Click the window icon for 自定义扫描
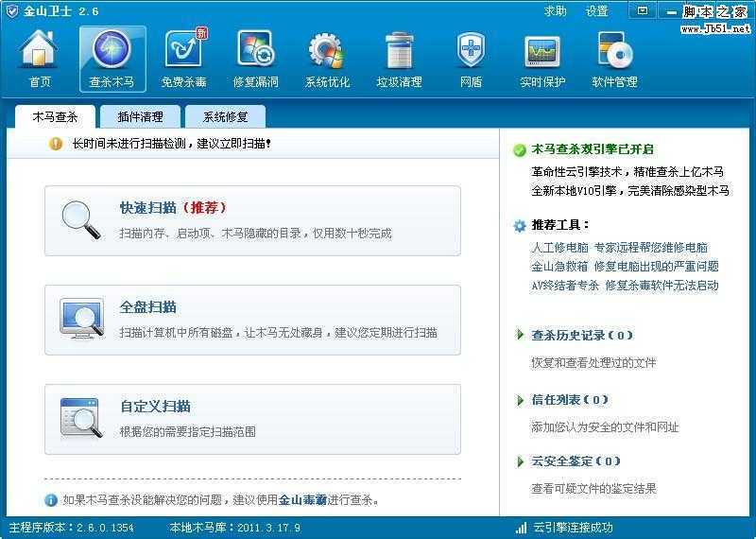The image size is (756, 539). (81, 418)
